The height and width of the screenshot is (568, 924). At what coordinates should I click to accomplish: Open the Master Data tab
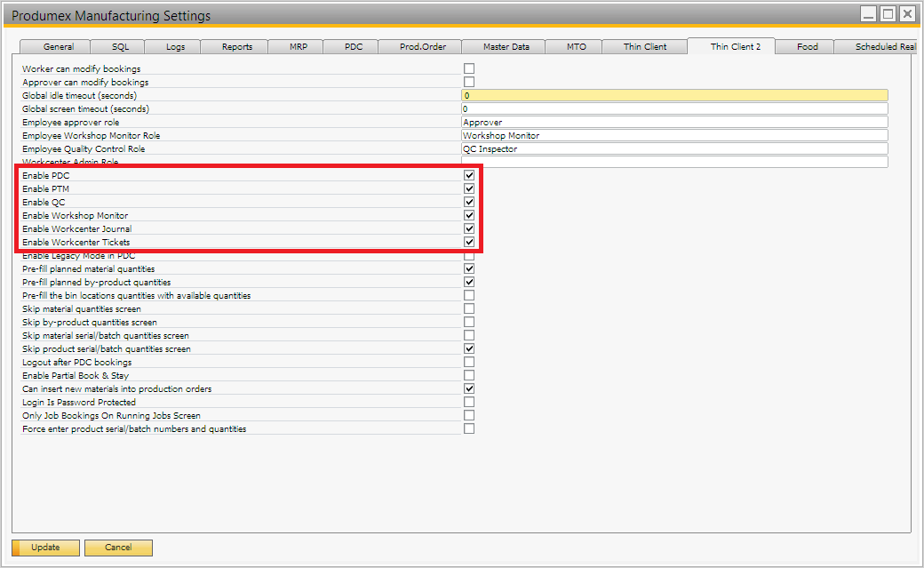point(506,47)
